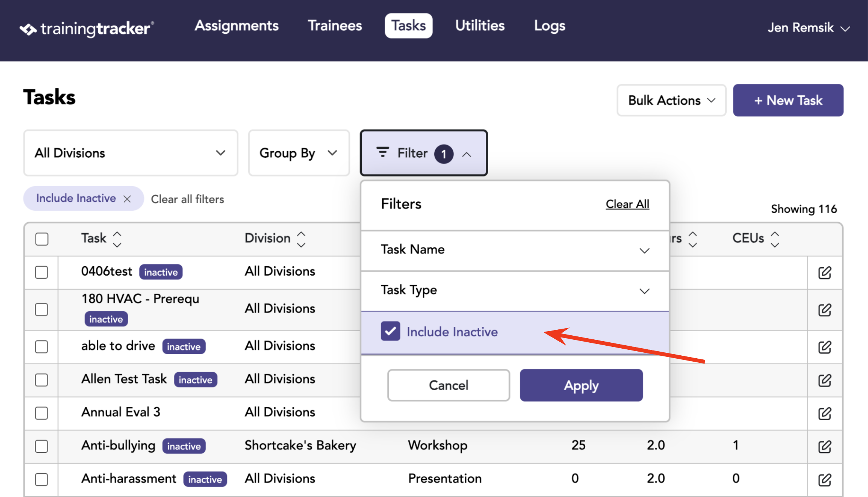Check the Annual Eval 3 row
868x497 pixels.
click(42, 413)
